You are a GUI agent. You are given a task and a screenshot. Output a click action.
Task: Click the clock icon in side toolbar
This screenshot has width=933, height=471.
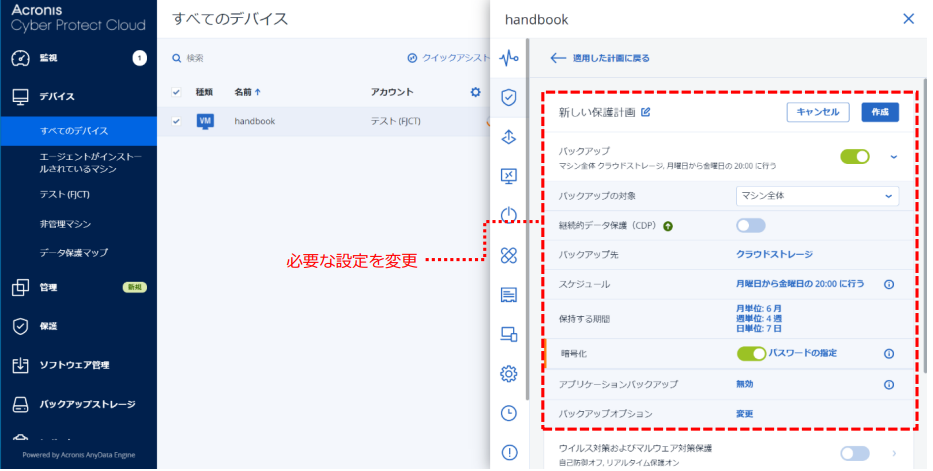[509, 413]
